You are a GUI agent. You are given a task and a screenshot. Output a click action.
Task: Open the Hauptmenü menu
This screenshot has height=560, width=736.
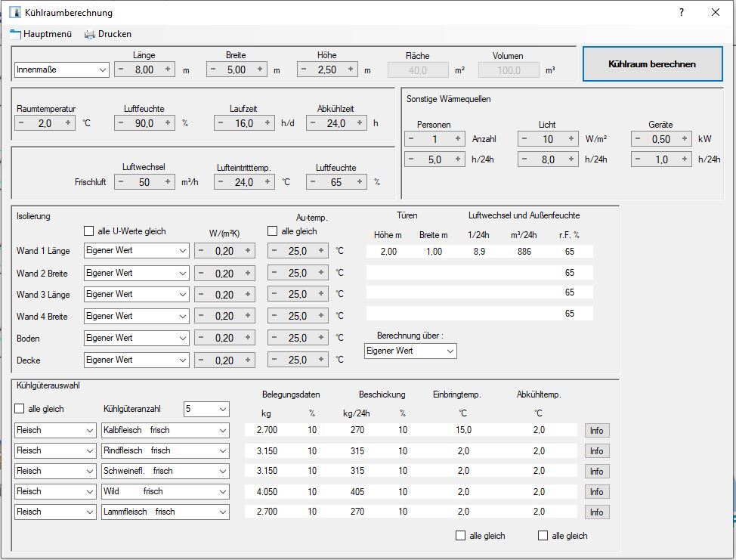[x=41, y=34]
